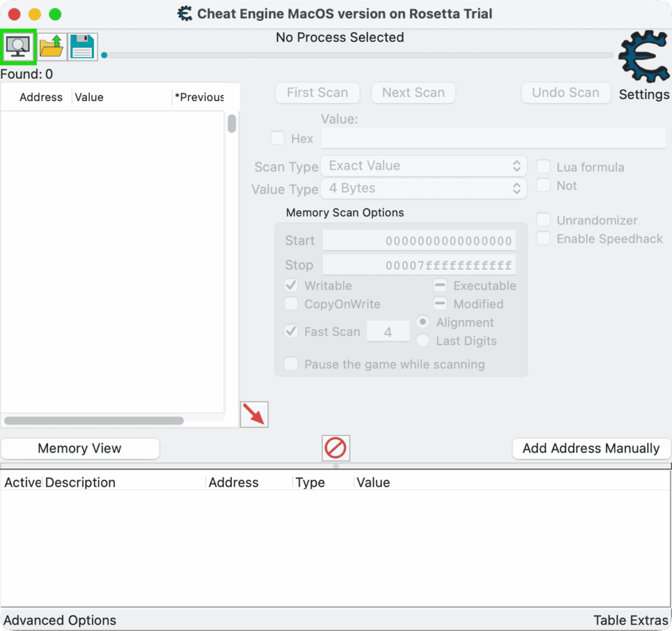The width and height of the screenshot is (672, 631).
Task: Open the Value Type dropdown
Action: pyautogui.click(x=424, y=188)
